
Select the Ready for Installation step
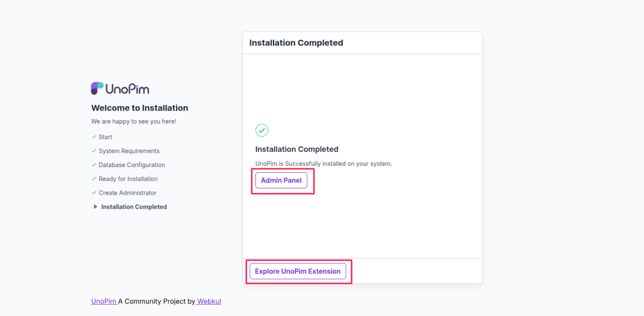pos(128,178)
